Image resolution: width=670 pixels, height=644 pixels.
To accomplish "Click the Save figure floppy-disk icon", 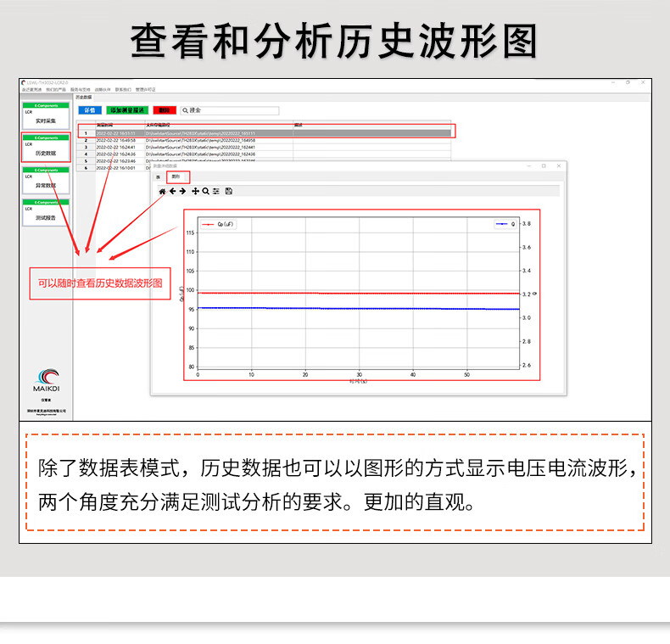I will coord(229,191).
